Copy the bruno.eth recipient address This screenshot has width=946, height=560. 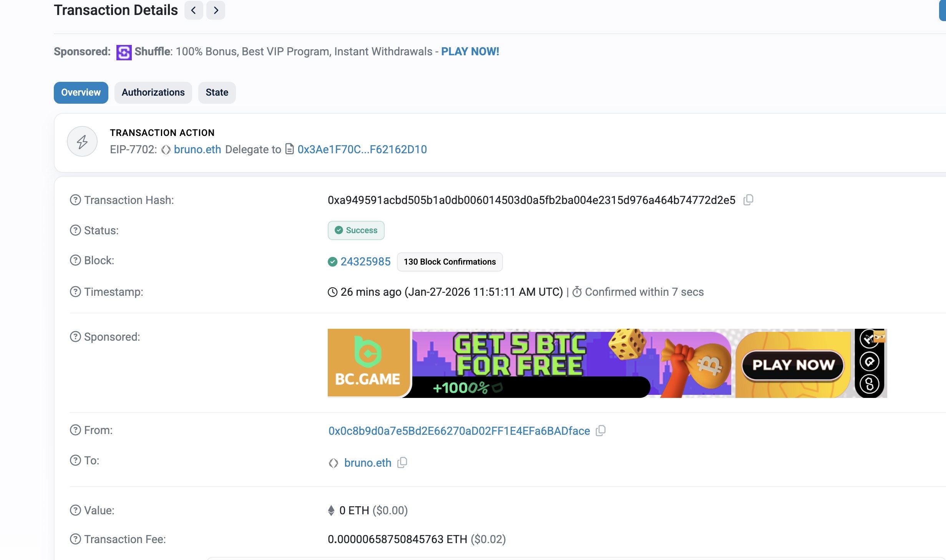402,463
